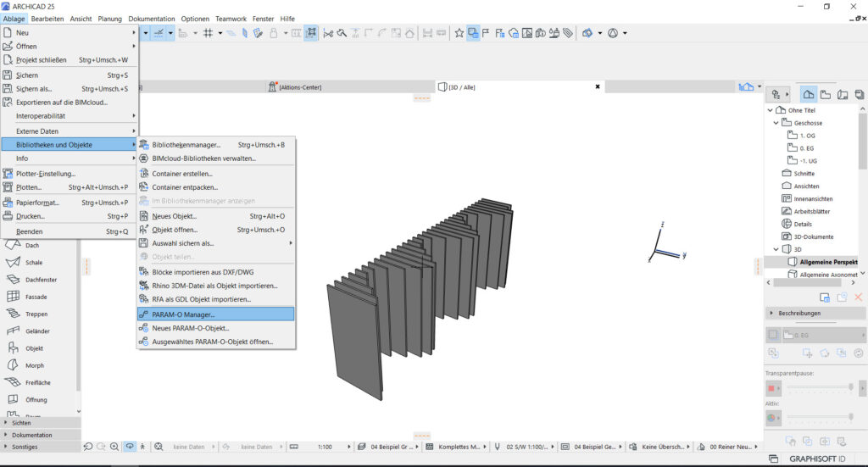Click the grid snap icon in the toolbar
Viewport: 868px width, 467px height.
[x=209, y=33]
